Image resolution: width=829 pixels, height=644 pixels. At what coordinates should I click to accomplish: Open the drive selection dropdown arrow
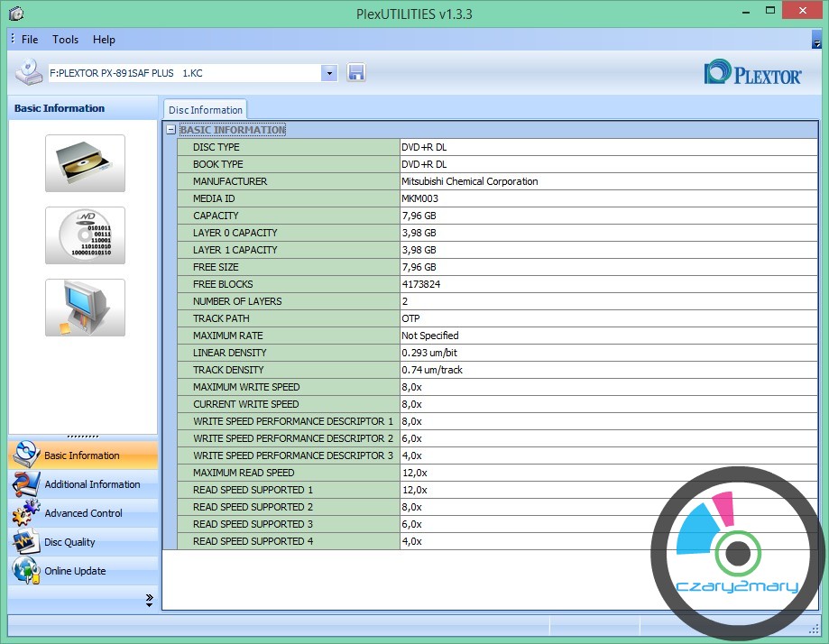(x=328, y=73)
